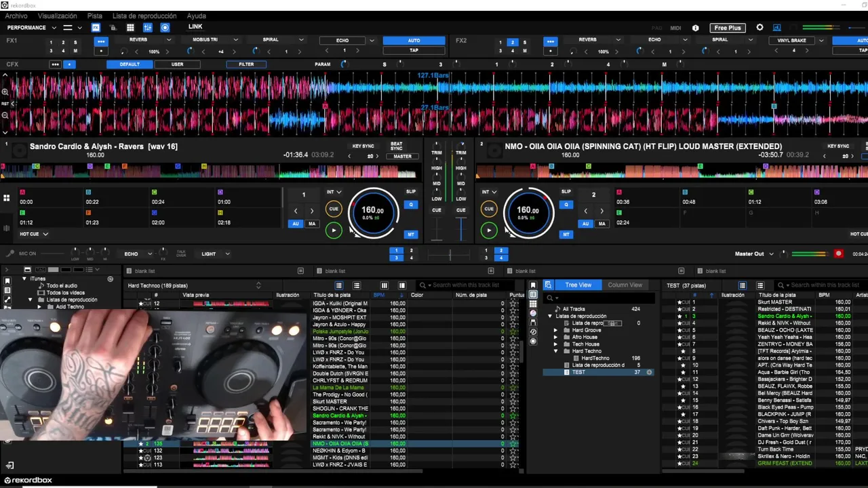Open the Visualización menu

[x=57, y=16]
